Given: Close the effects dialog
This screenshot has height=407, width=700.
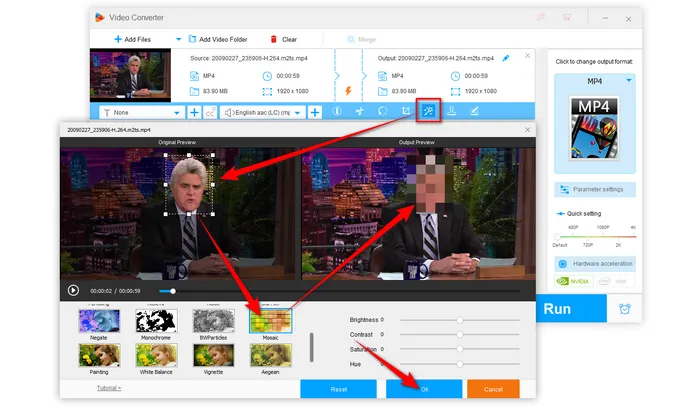Looking at the screenshot, I should [x=528, y=129].
